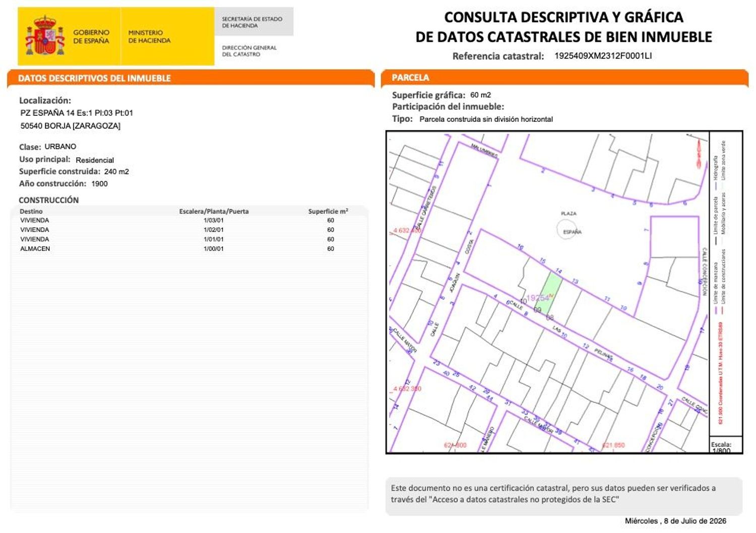Image resolution: width=756 pixels, height=533 pixels.
Task: Click the 'Escalera/Planta/Puerta' column header
Action: [x=214, y=212]
